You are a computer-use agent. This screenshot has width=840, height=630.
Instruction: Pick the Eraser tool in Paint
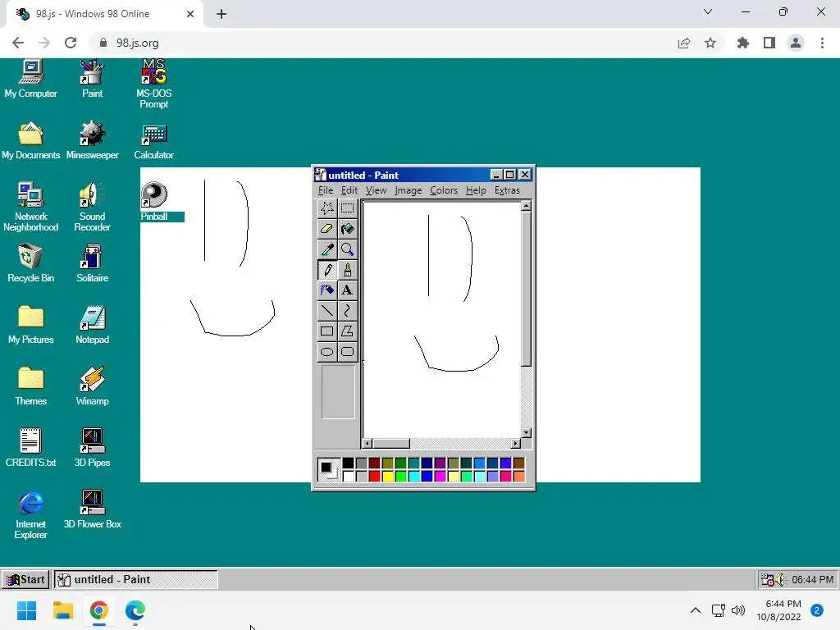click(326, 229)
